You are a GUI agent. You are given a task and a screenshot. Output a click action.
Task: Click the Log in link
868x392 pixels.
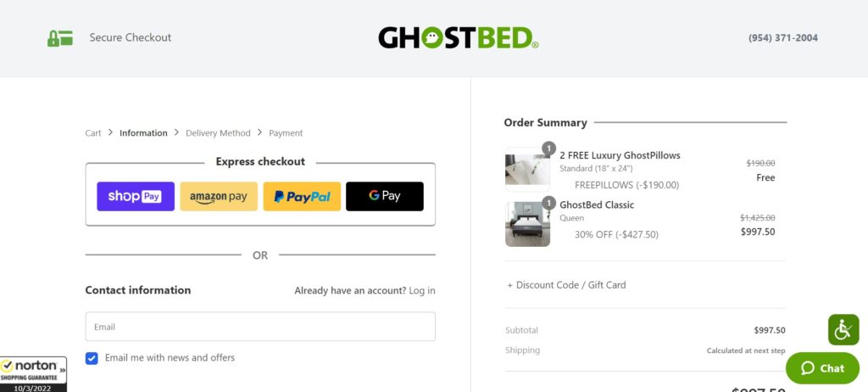click(422, 290)
